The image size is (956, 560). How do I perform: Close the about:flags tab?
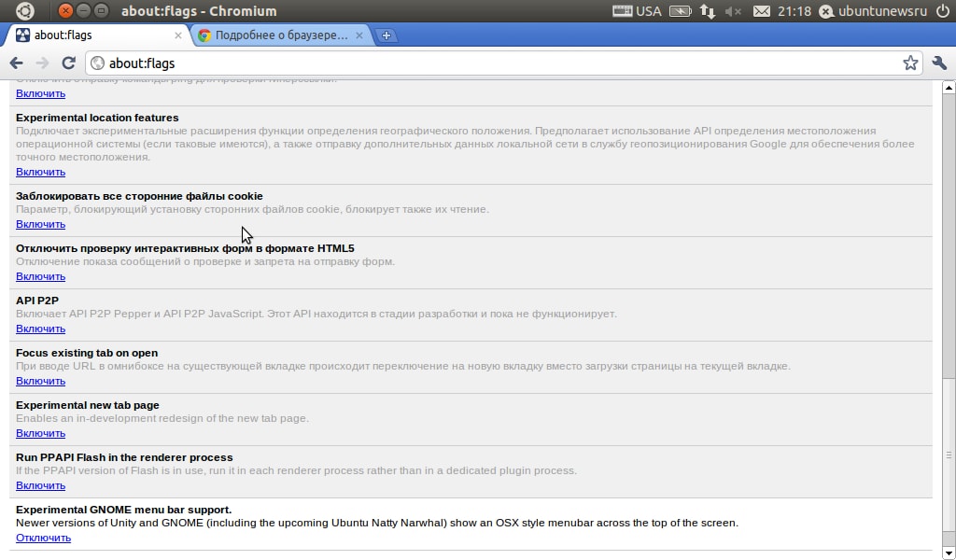[x=178, y=35]
